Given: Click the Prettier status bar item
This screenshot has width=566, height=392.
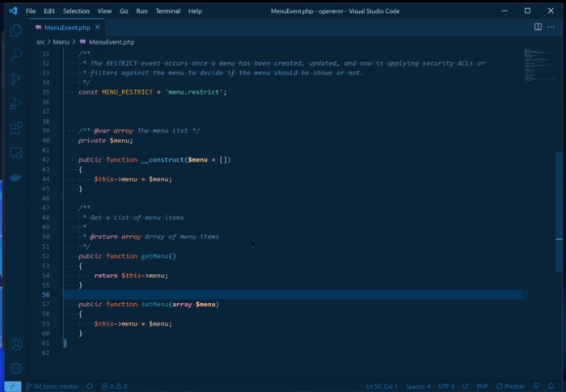Looking at the screenshot, I should click(510, 386).
